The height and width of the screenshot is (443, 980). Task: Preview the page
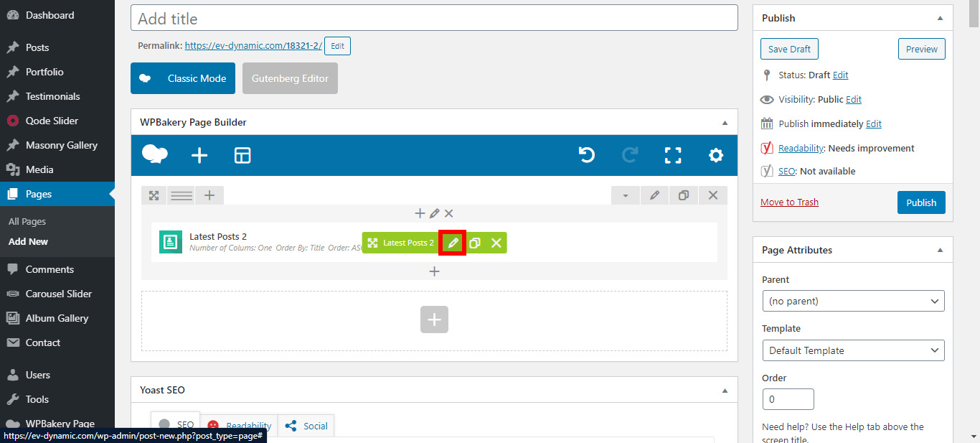point(921,49)
